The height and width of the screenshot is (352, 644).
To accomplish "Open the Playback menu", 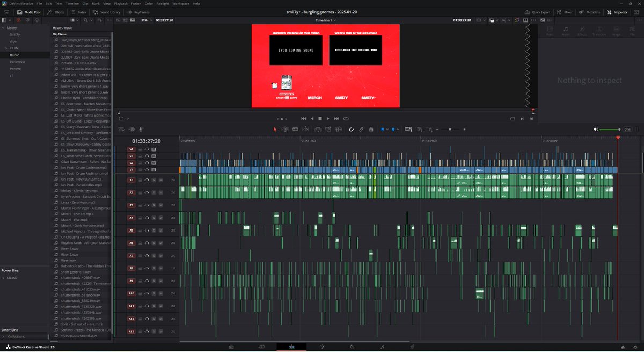I will (121, 3).
